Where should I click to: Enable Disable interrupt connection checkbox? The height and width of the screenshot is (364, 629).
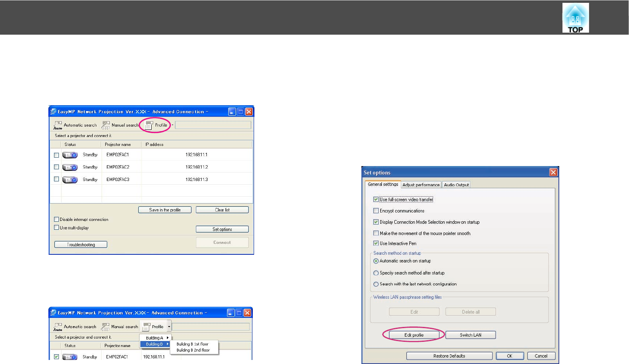(x=56, y=219)
